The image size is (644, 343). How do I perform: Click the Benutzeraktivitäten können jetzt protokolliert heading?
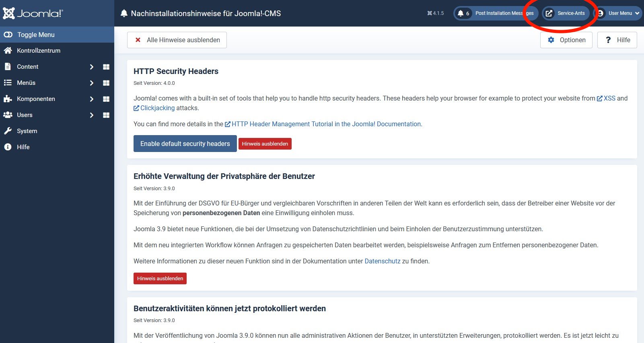(230, 308)
